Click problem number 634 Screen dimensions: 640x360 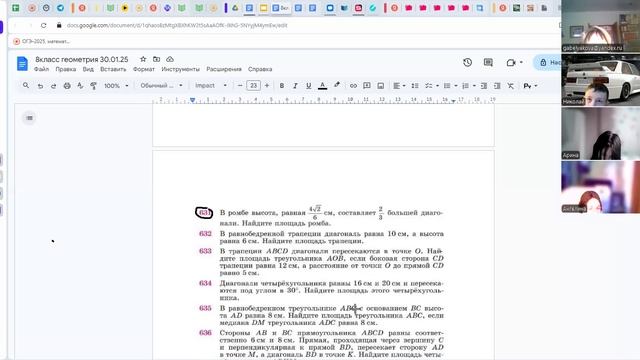205,283
